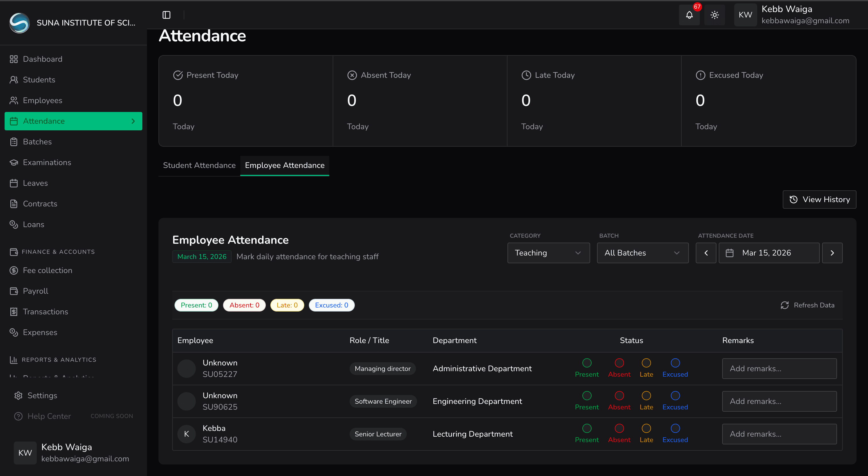
Task: Click the notifications bell icon
Action: coord(689,15)
